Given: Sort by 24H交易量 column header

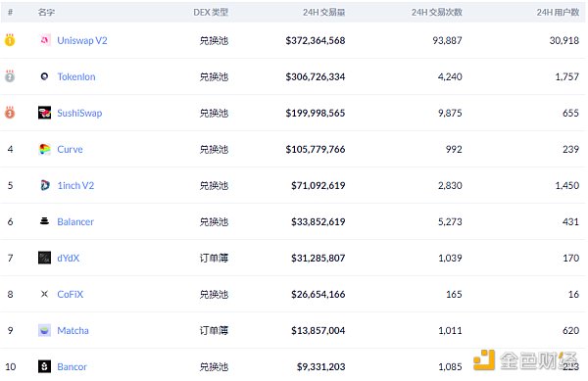Looking at the screenshot, I should [x=323, y=13].
